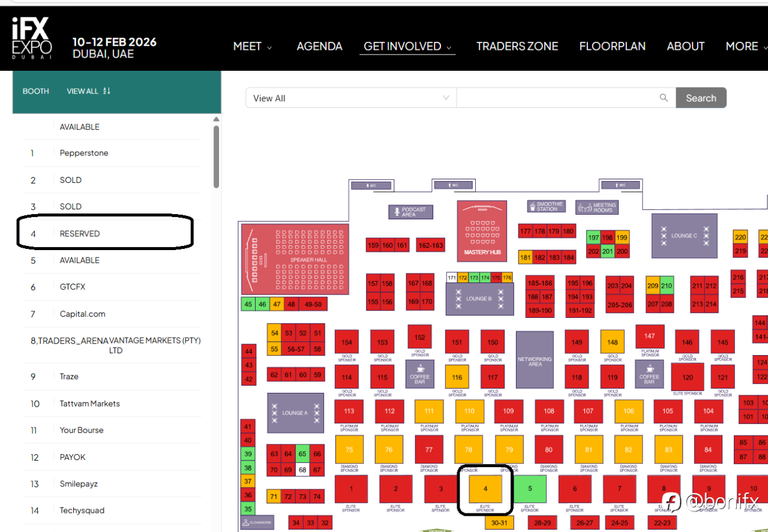Select the Smoothie Station on floorplan
Screen dimensions: 768x532
point(547,206)
